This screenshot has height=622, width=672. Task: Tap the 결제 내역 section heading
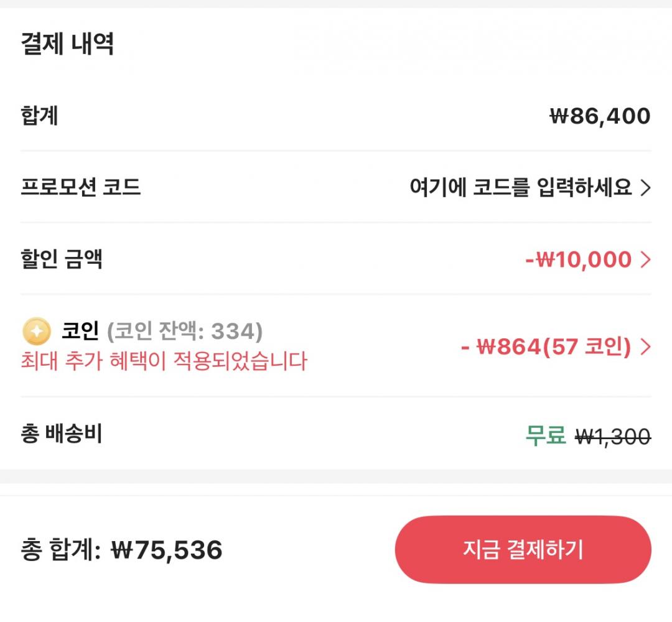(67, 44)
